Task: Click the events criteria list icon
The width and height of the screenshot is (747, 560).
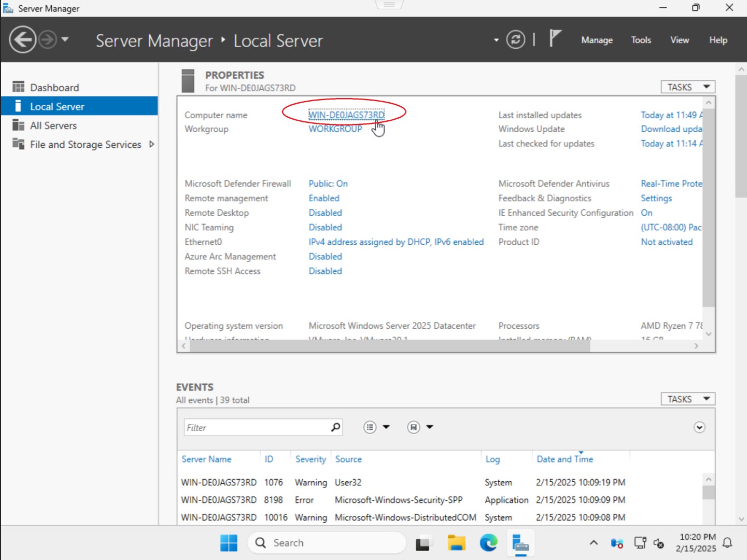Action: (370, 427)
